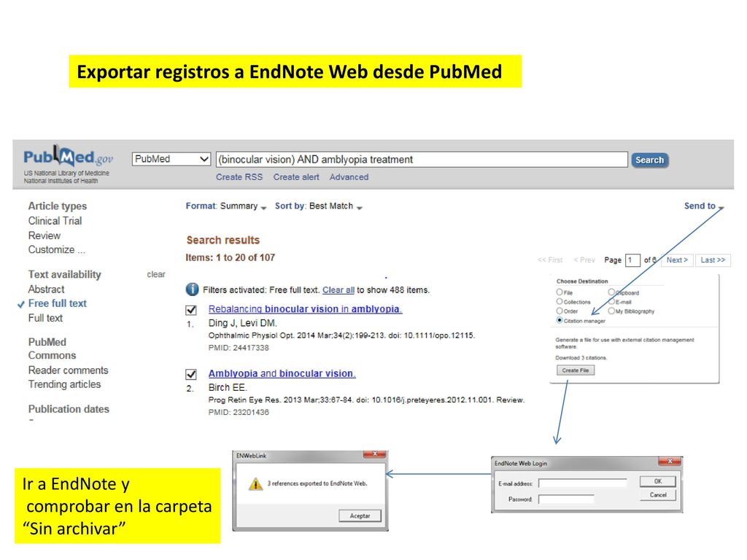
Task: Click the Search button
Action: pos(650,160)
